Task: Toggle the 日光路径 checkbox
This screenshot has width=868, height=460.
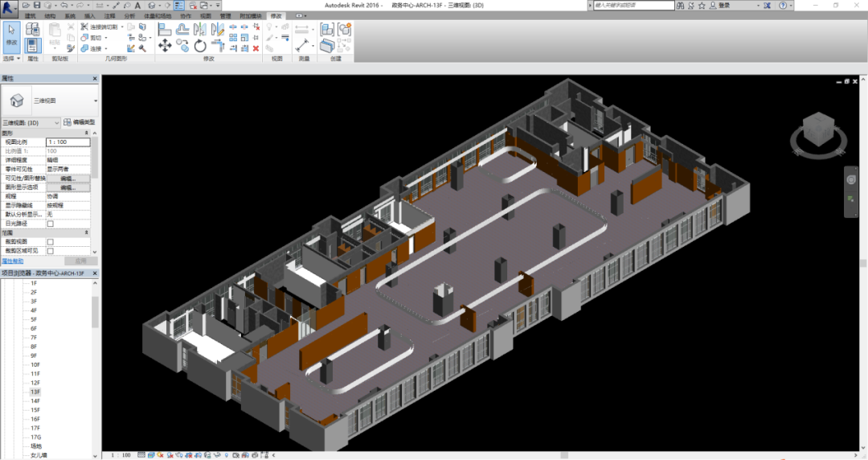Action: point(51,224)
